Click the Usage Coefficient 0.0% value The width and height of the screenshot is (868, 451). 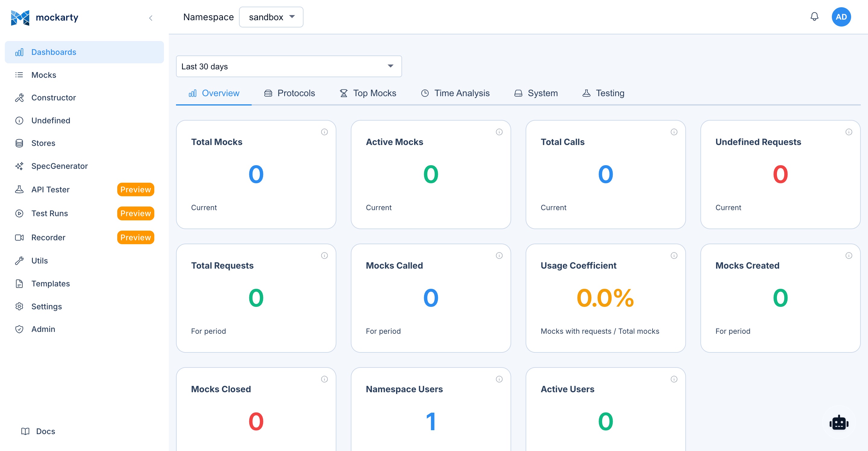[x=605, y=298]
